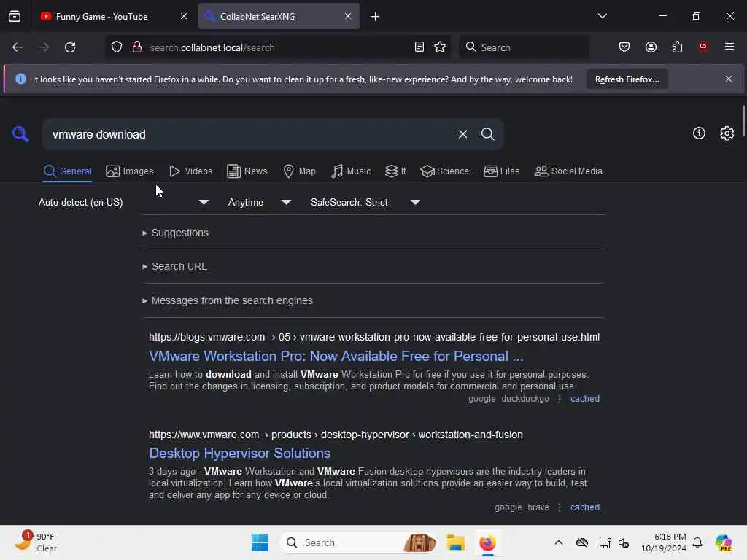Select the Map search category
Viewport: 747px width, 560px height.
pyautogui.click(x=299, y=171)
